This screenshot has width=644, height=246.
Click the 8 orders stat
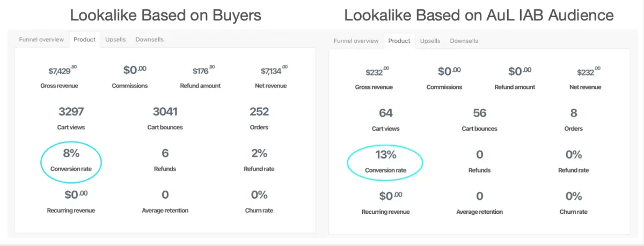(573, 113)
